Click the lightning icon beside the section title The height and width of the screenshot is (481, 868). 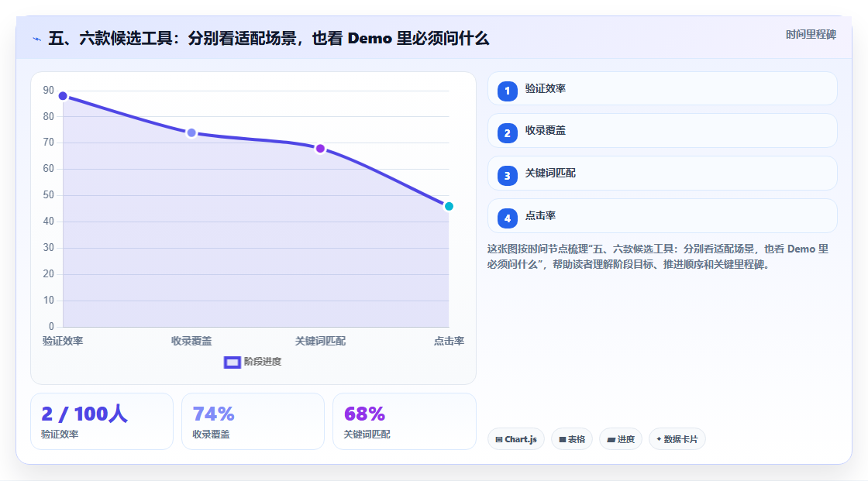[37, 39]
